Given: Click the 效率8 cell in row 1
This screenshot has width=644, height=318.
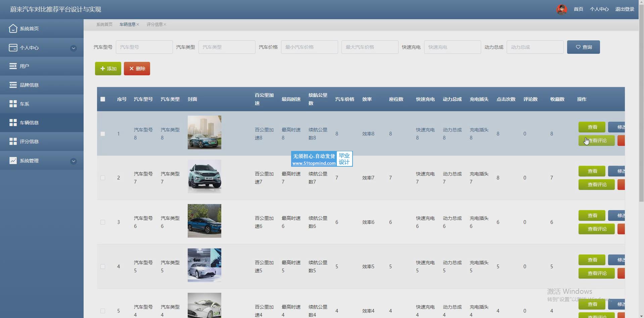Looking at the screenshot, I should [x=368, y=134].
